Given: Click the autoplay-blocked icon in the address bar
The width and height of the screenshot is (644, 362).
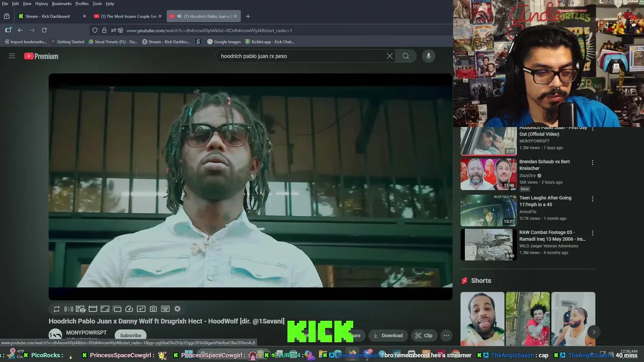Looking at the screenshot, I should [x=120, y=30].
